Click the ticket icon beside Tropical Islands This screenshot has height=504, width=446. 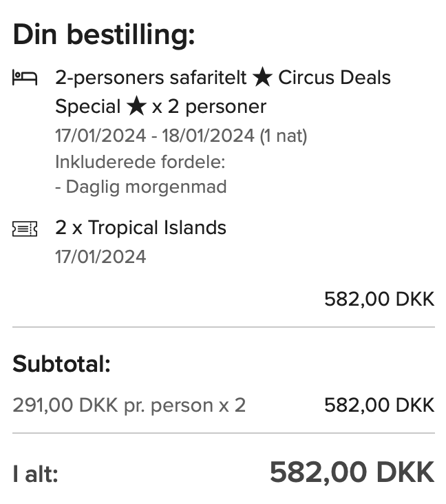coord(25,229)
